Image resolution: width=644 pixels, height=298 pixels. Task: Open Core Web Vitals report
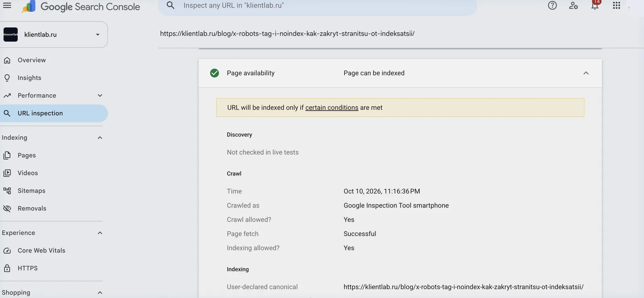click(x=41, y=250)
